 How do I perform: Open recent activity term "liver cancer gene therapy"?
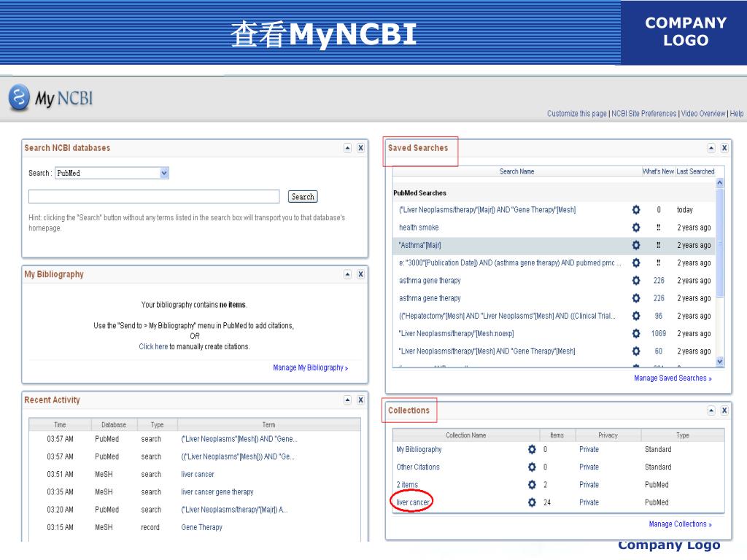tap(217, 492)
